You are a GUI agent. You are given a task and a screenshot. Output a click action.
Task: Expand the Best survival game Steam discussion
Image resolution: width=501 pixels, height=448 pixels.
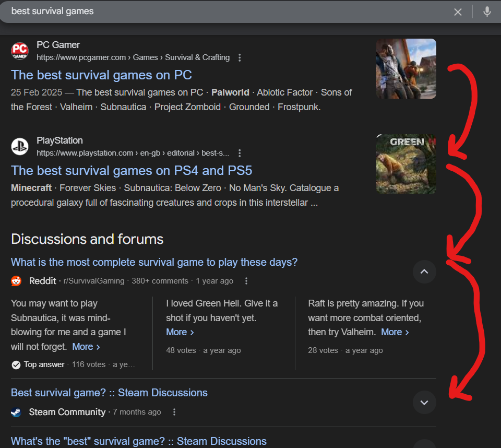pyautogui.click(x=424, y=402)
